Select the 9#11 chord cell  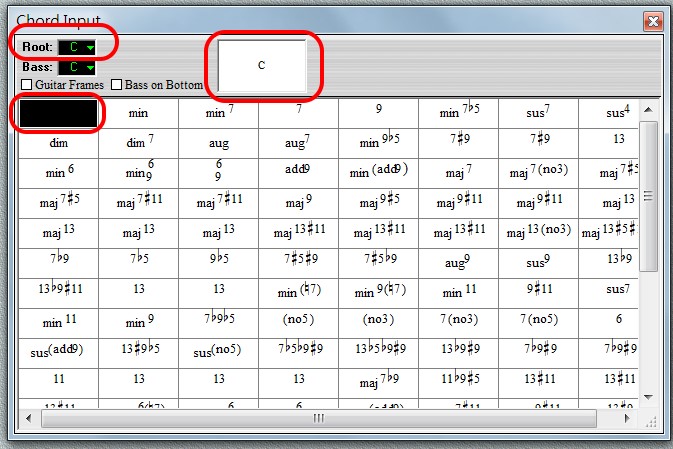click(x=539, y=294)
